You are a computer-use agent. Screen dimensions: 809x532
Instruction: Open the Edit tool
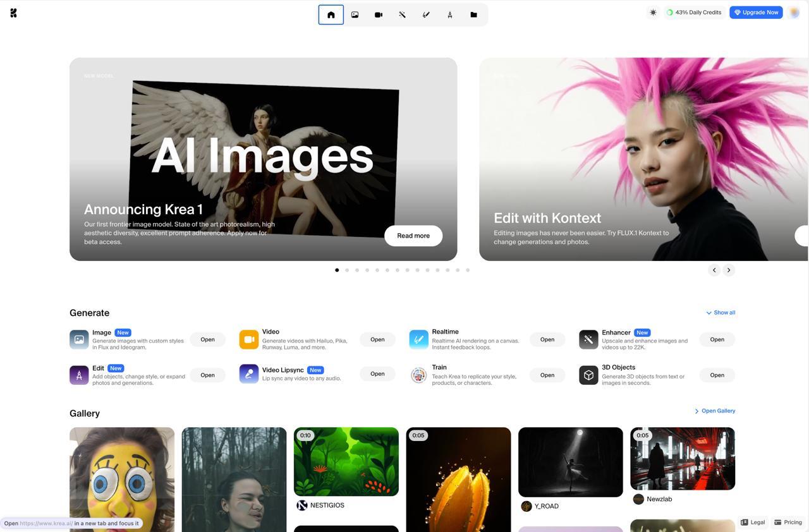tap(207, 375)
